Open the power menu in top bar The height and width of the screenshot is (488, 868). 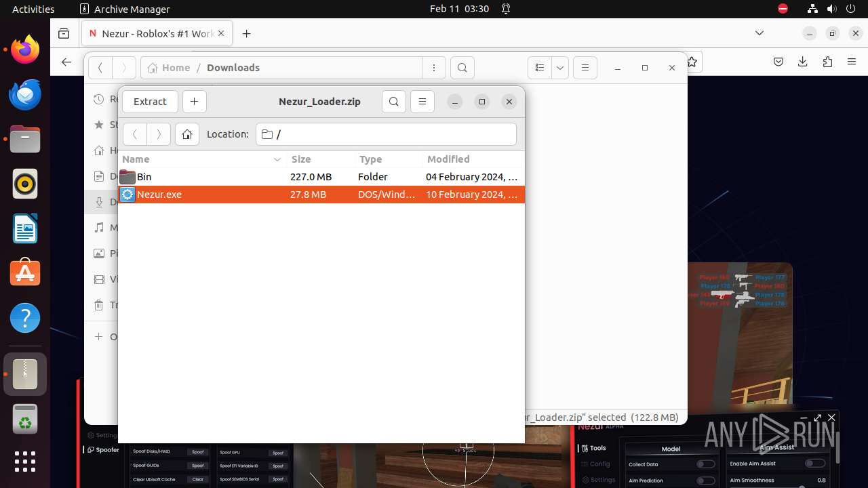[852, 9]
